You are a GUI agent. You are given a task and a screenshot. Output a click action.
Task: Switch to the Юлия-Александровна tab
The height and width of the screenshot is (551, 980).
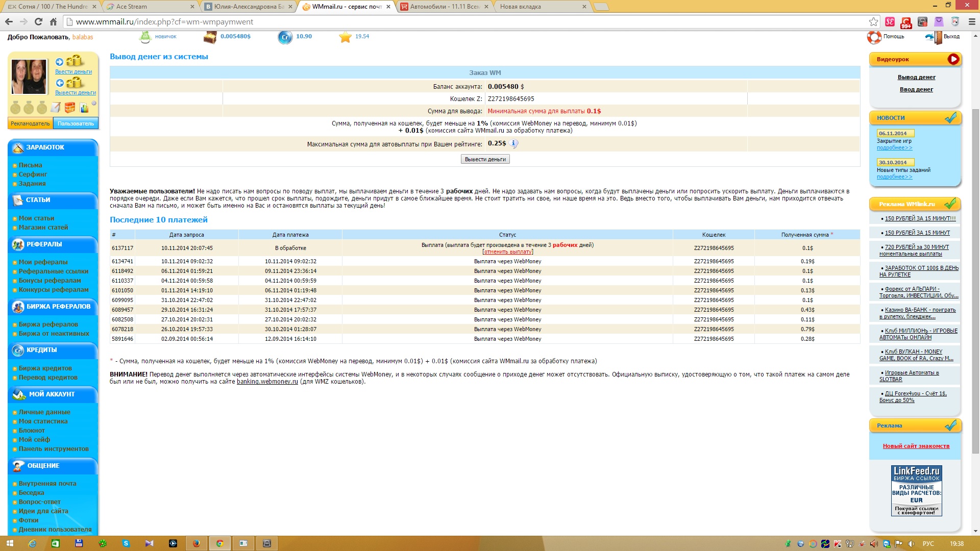pos(248,7)
